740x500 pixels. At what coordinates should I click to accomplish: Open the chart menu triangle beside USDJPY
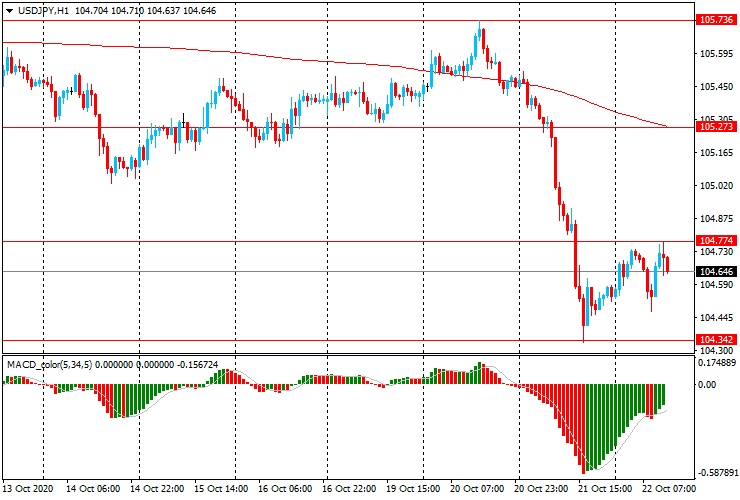tap(9, 11)
